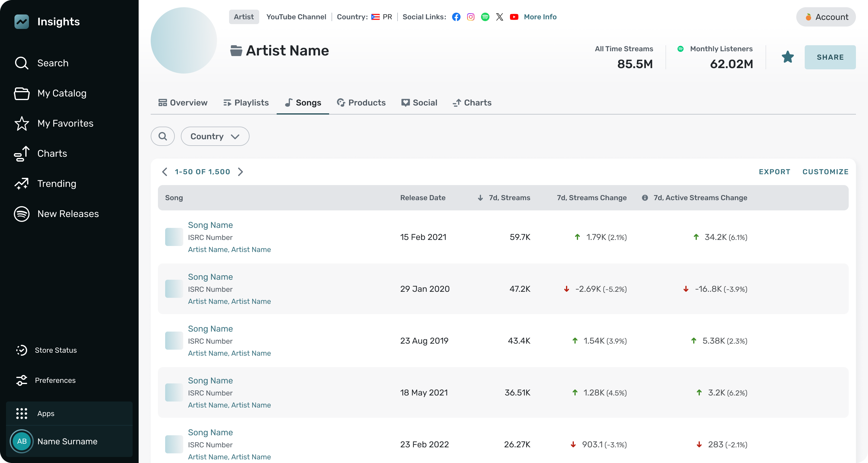Go to next page of songs

241,172
